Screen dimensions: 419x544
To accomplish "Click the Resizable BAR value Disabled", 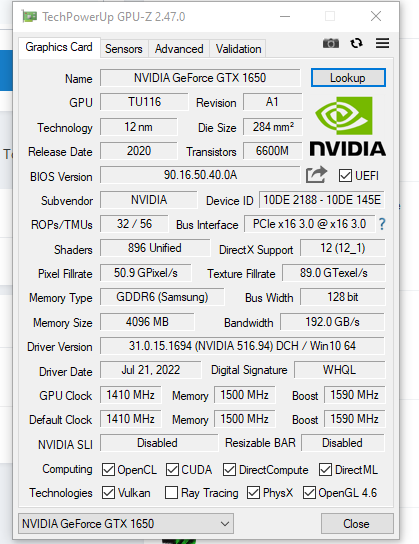I will click(342, 443).
